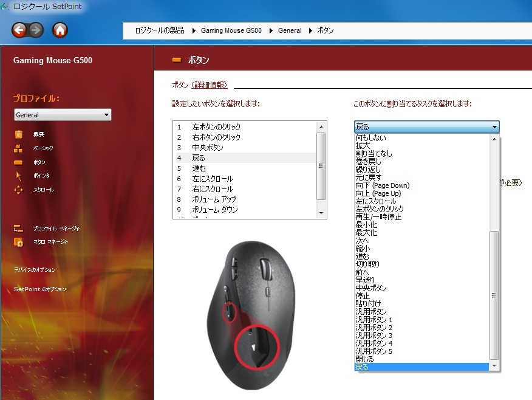Screen dimensions: 532x400
Task: Choose 左にスクロール in task dropdown
Action: [421, 201]
